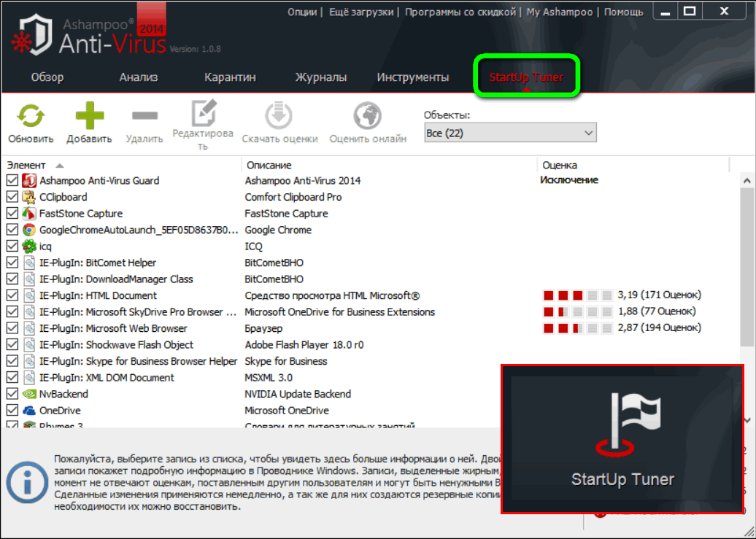The height and width of the screenshot is (539, 756).
Task: Open the Обзор tab
Action: click(x=47, y=77)
